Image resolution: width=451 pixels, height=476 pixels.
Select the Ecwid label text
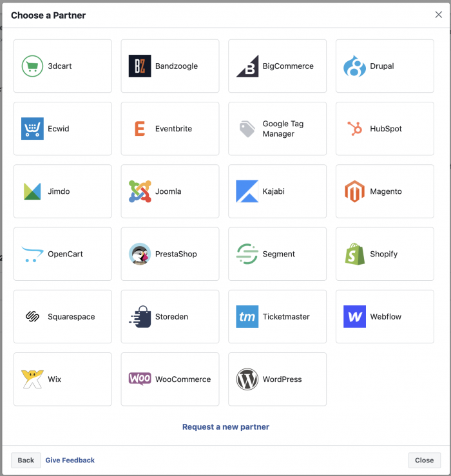click(59, 129)
